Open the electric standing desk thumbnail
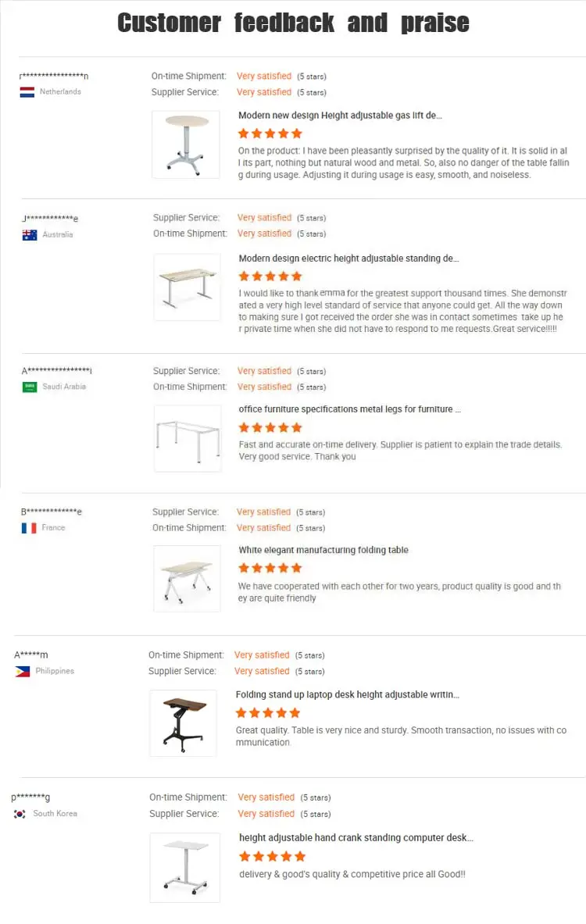The width and height of the screenshot is (586, 924). (188, 287)
